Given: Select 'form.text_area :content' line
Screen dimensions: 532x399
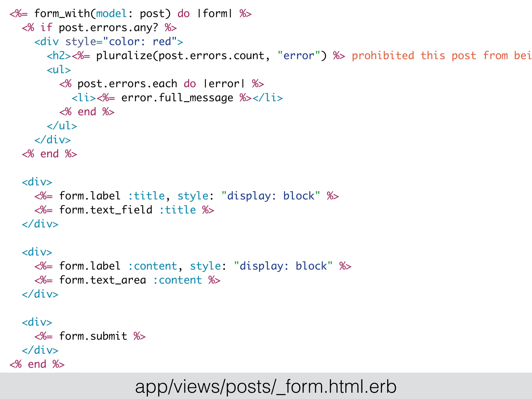Looking at the screenshot, I should [127, 280].
